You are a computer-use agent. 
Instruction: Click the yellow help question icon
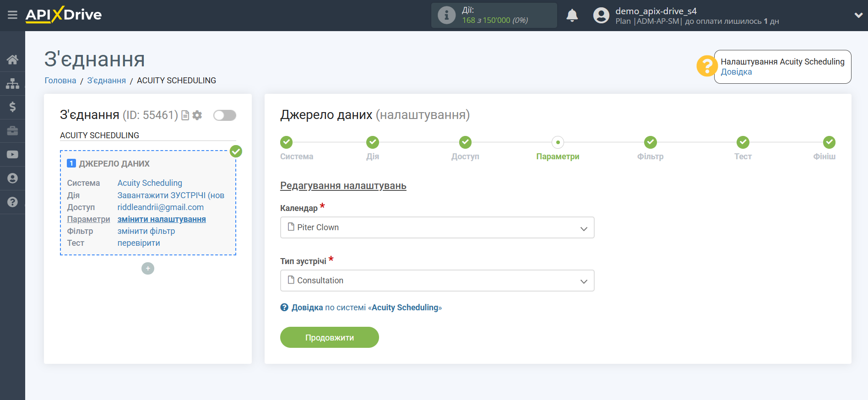707,66
